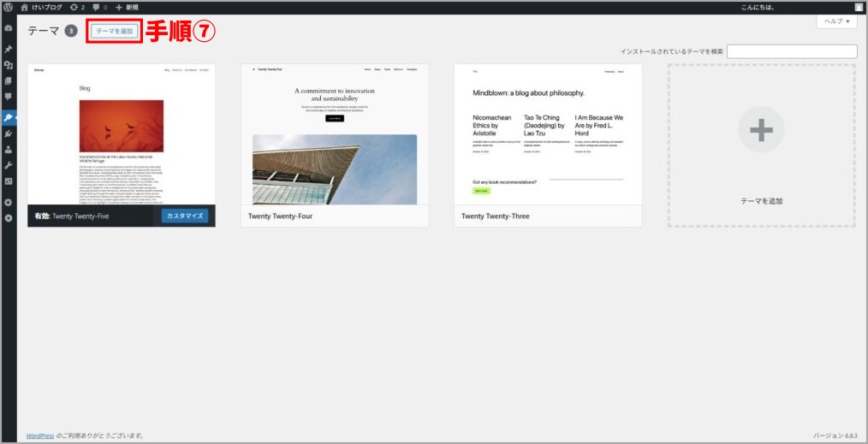Screen dimensions: 868x444
Task: Click the WordPress logo in admin bar
Action: click(9, 7)
